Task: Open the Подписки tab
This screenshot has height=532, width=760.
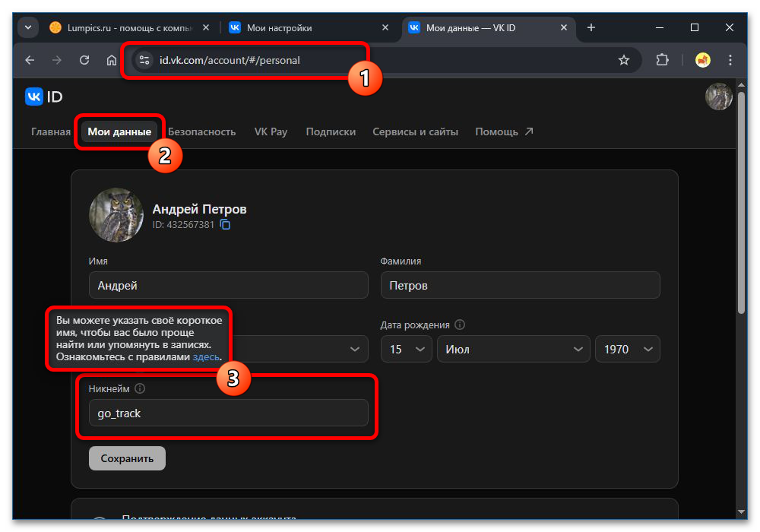Action: coord(331,131)
